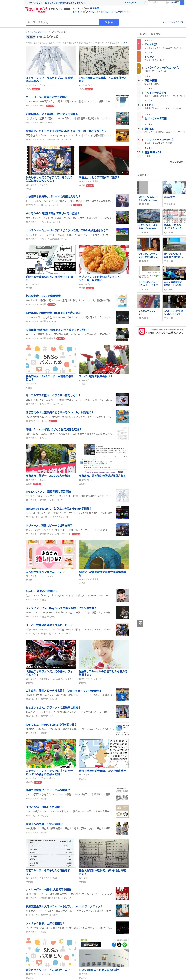
Task: Open ニューヨーク、家賃と治安で話題に headline
Action: click(x=46, y=97)
